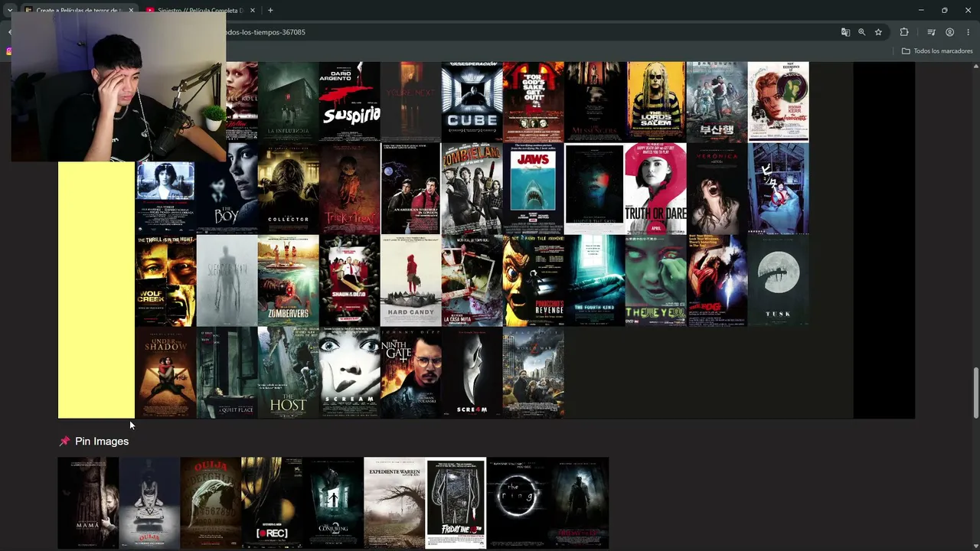980x551 pixels.
Task: Select the Shaun of the Dead poster
Action: click(349, 281)
